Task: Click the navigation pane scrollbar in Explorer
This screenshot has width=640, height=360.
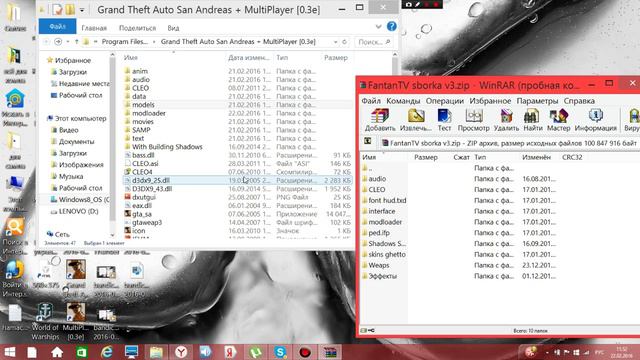Action: [x=112, y=145]
